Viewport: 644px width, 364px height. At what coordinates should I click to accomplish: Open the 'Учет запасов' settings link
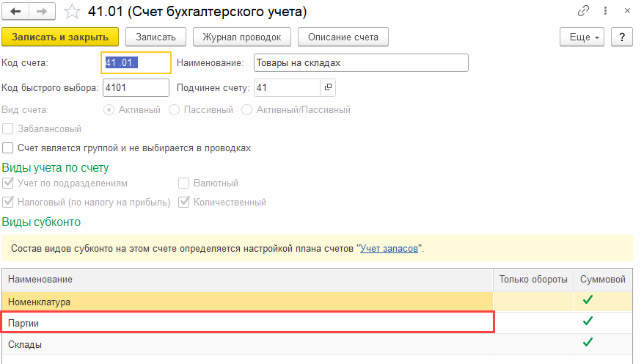click(389, 249)
